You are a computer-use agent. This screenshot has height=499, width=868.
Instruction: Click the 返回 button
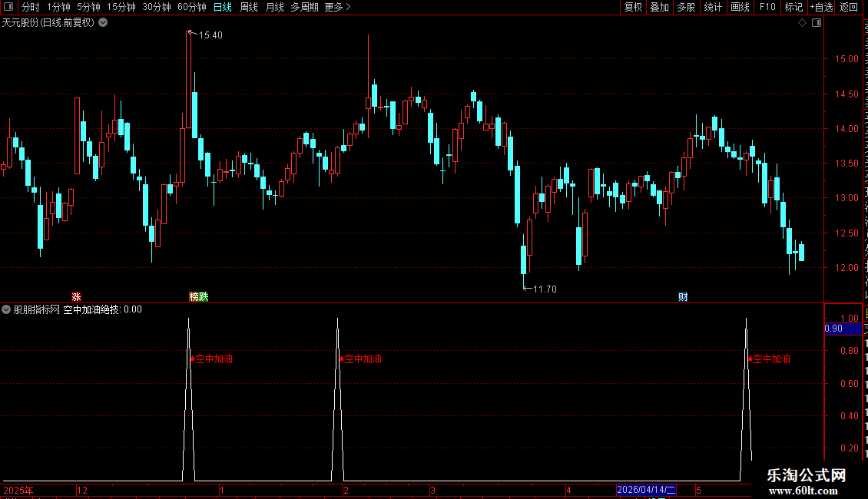(x=848, y=7)
